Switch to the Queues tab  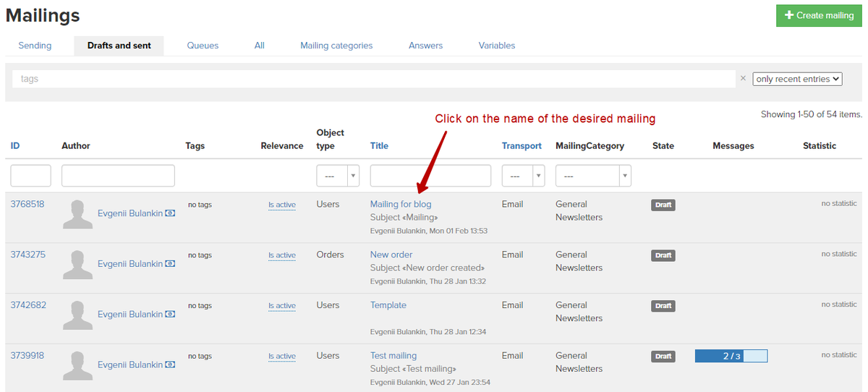pyautogui.click(x=203, y=46)
